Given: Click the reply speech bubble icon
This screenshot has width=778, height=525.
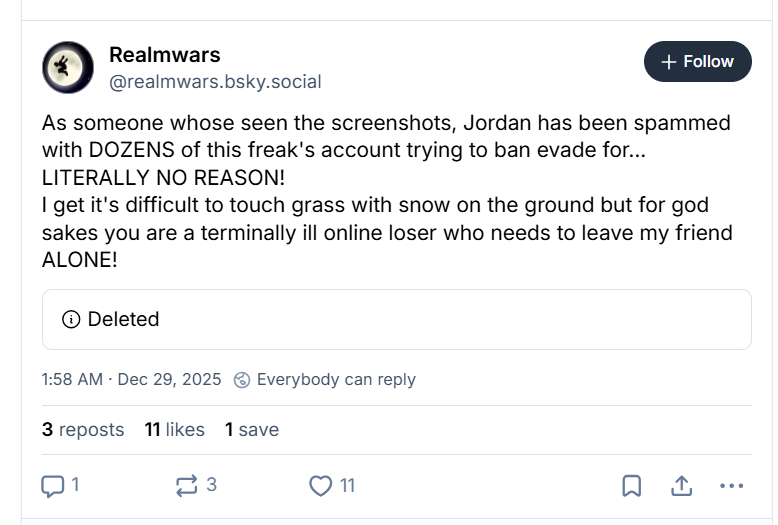Looking at the screenshot, I should point(52,486).
